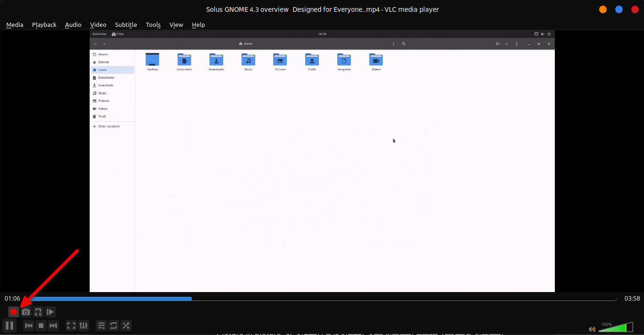Open the Playback menu
Screen dimensions: 644x335
pyautogui.click(x=44, y=25)
